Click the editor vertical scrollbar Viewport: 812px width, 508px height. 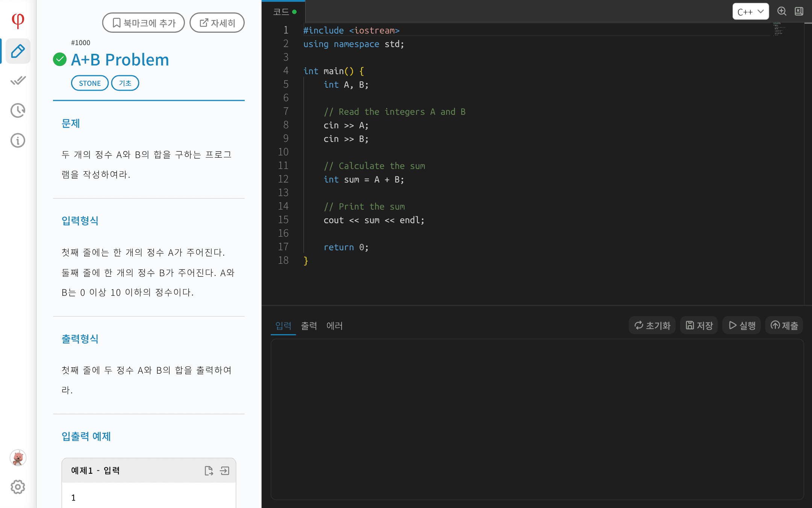(x=808, y=164)
